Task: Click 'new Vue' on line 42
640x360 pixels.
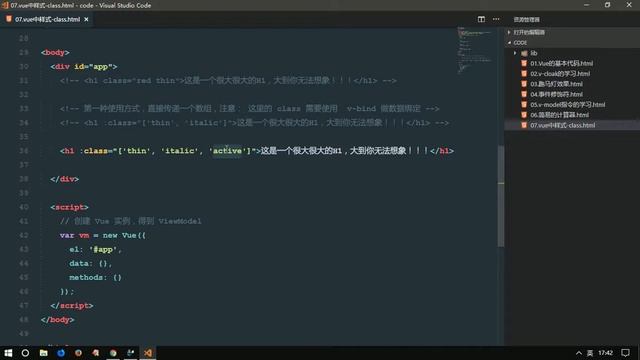Action: point(119,236)
